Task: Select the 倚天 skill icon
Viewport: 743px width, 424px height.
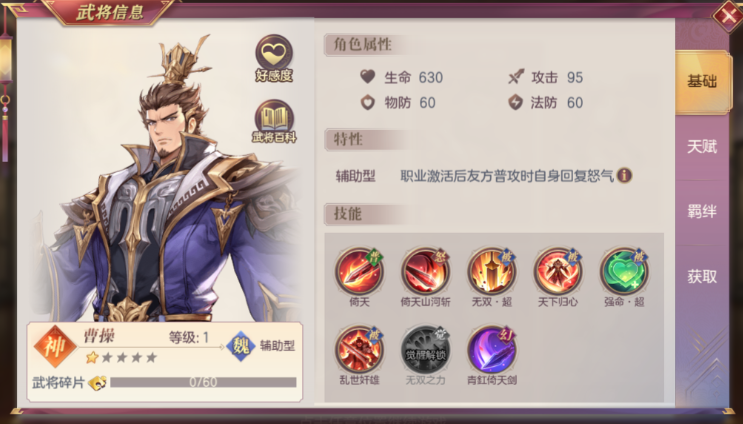Action: click(x=359, y=271)
